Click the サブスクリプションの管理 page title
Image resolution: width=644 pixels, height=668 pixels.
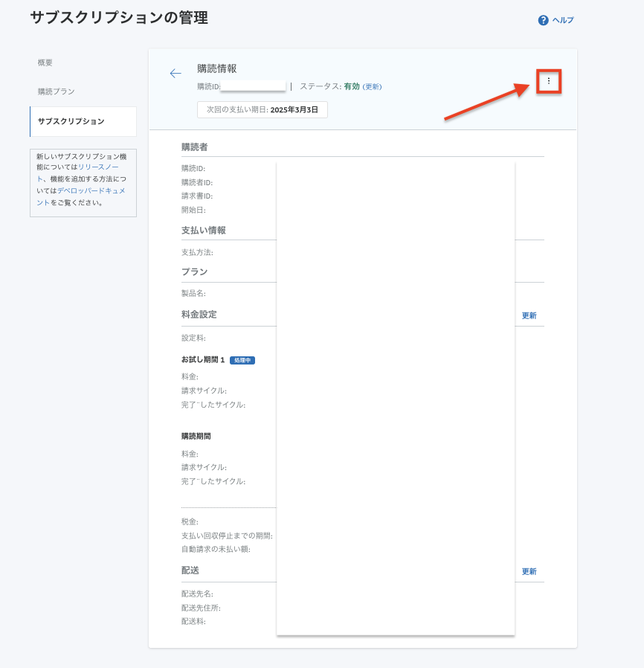119,18
